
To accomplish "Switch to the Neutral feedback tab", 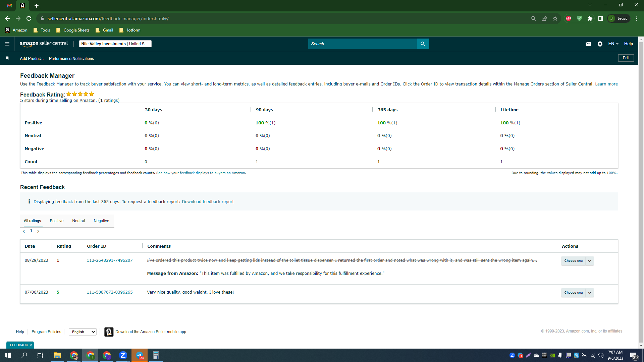I will [78, 221].
